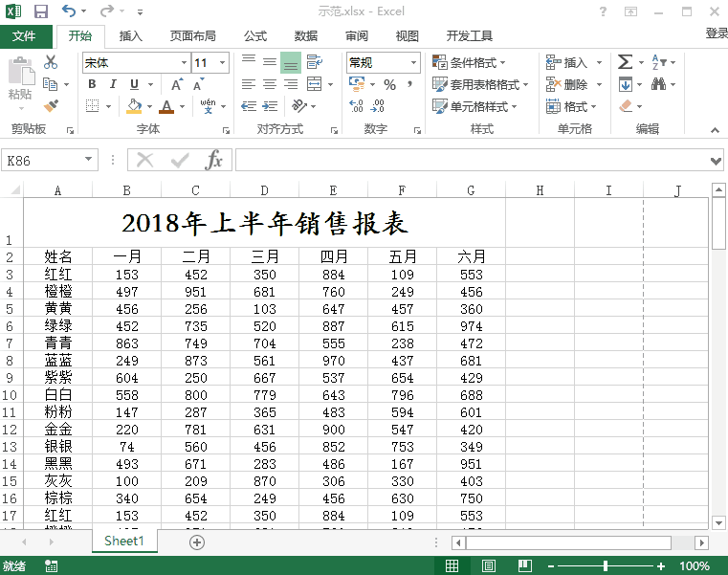728x575 pixels.
Task: Switch to the 页面布局 tab
Action: pos(192,35)
